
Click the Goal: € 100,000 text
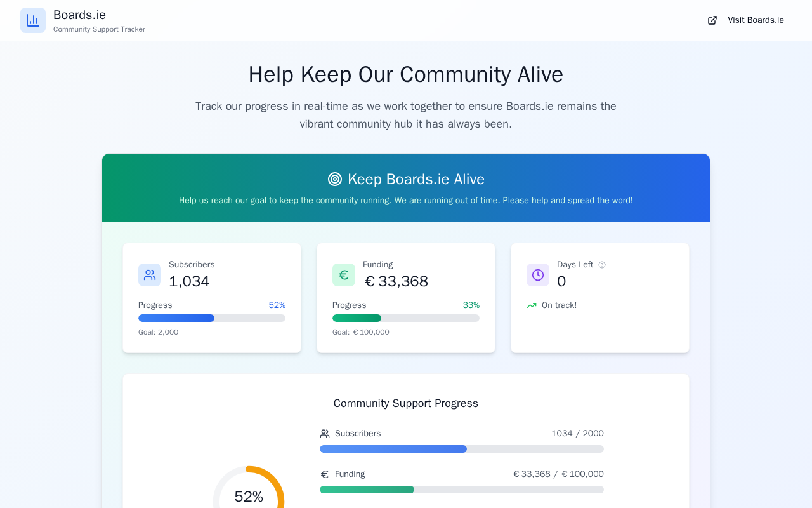[x=361, y=332]
